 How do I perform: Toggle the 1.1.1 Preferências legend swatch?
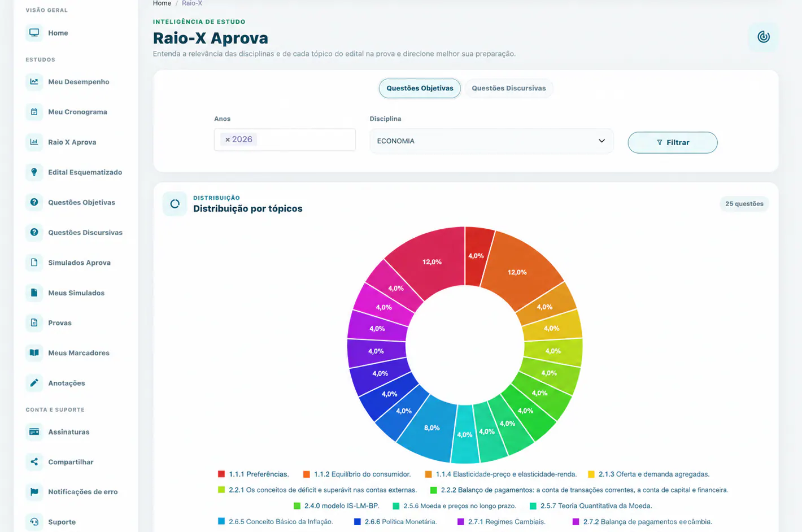tap(221, 474)
